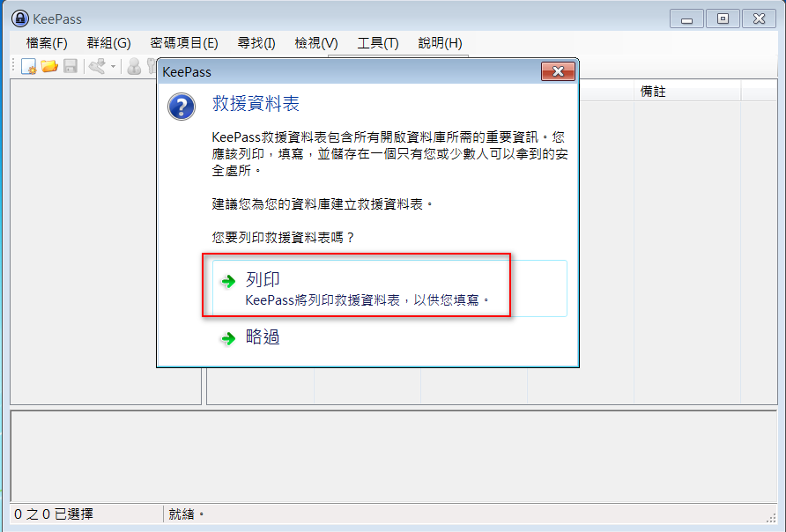Image resolution: width=786 pixels, height=532 pixels.
Task: Expand the Add Entry dropdown arrow
Action: [114, 66]
